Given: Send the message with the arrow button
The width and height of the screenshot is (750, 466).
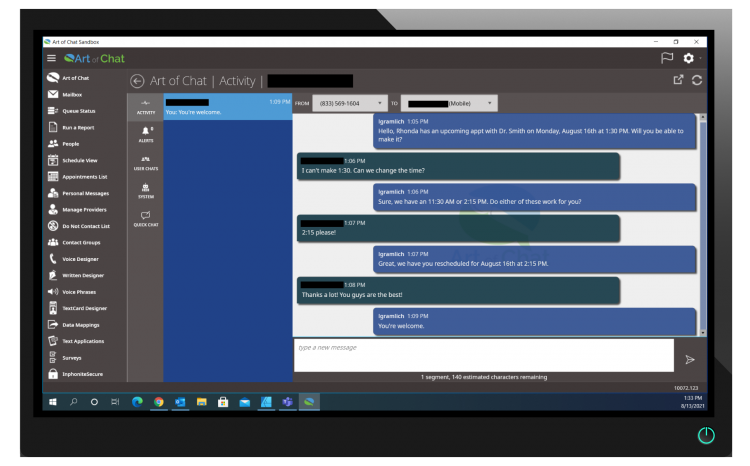Looking at the screenshot, I should point(689,360).
